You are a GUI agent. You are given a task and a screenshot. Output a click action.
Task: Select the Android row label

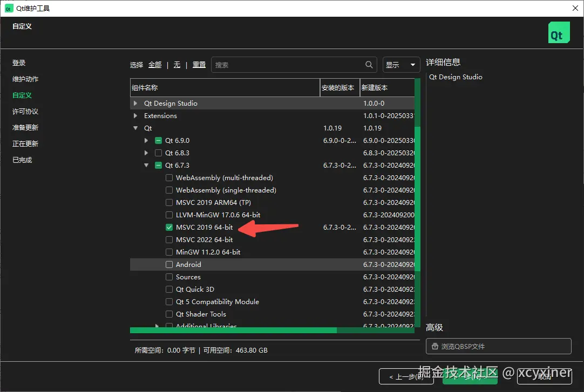coord(188,264)
